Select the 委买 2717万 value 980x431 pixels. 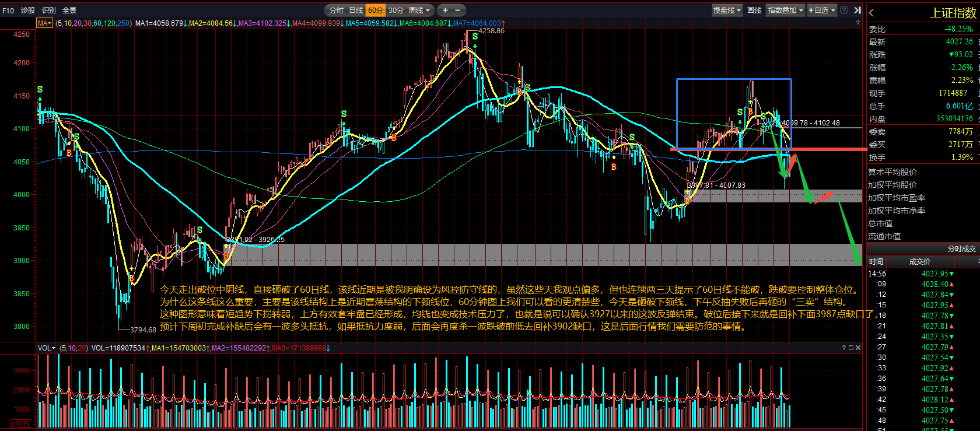pos(961,144)
